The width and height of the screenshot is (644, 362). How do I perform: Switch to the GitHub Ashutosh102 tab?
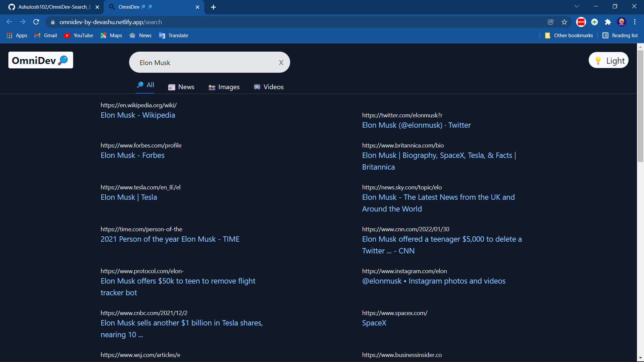point(50,7)
